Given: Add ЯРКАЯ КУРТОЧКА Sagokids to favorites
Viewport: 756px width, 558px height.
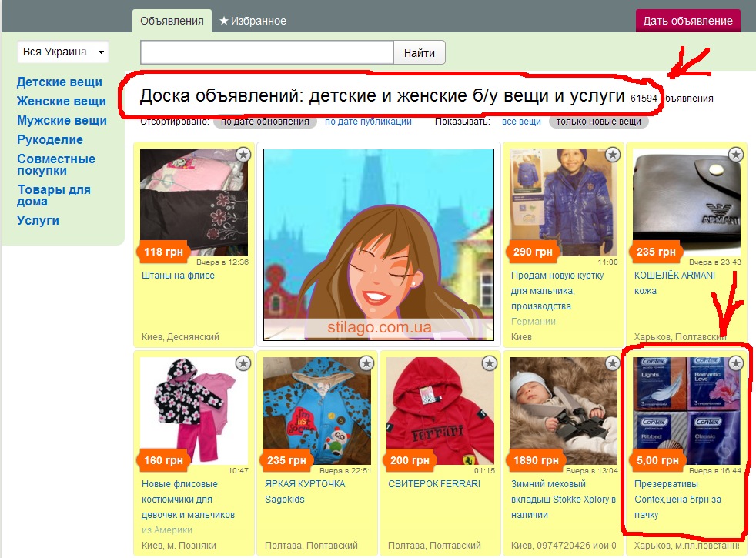Looking at the screenshot, I should coord(366,363).
